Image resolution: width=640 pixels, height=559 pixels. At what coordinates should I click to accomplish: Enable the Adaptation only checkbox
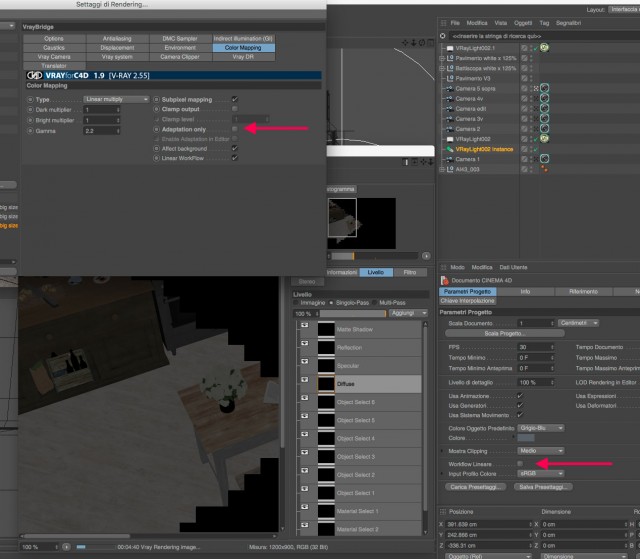pyautogui.click(x=235, y=129)
